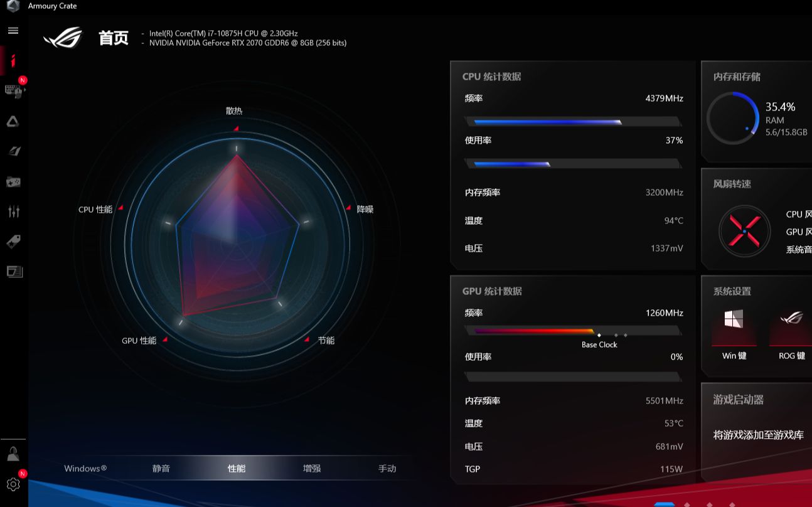Click the 内存和存储 panel title
Image resolution: width=812 pixels, height=507 pixels.
(x=737, y=77)
